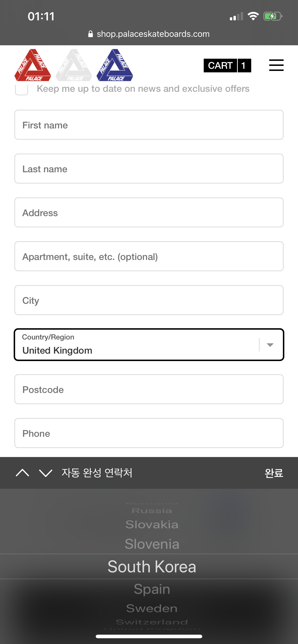Pick Sweden from the picker wheel
The height and width of the screenshot is (644, 298).
click(x=152, y=608)
